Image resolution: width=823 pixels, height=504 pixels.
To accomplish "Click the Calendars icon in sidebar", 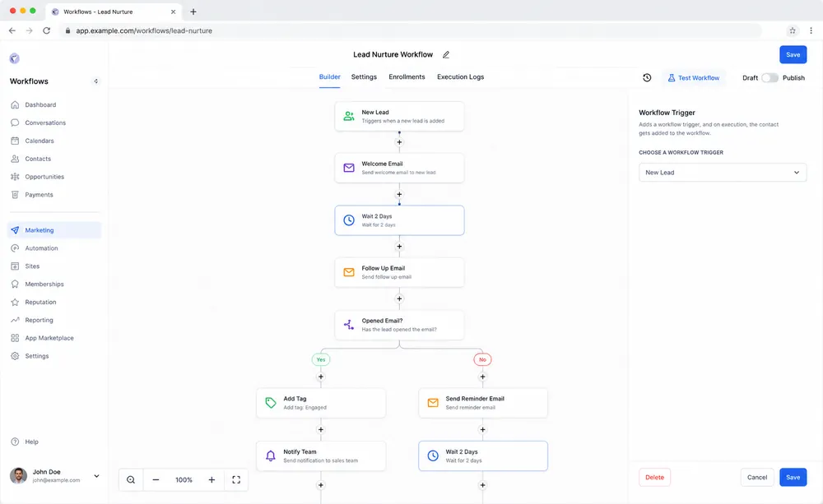I will pyautogui.click(x=15, y=141).
